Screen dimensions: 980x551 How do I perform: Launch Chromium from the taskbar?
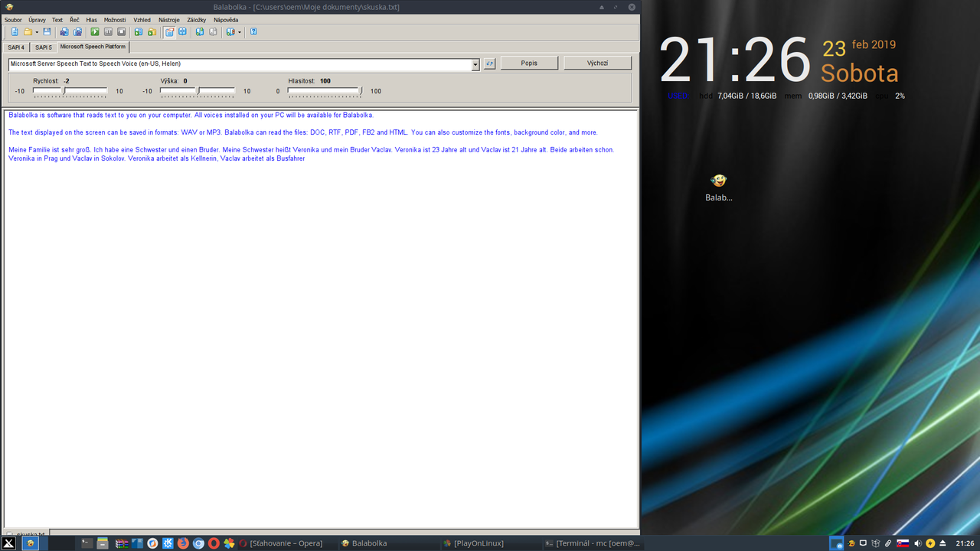point(198,543)
